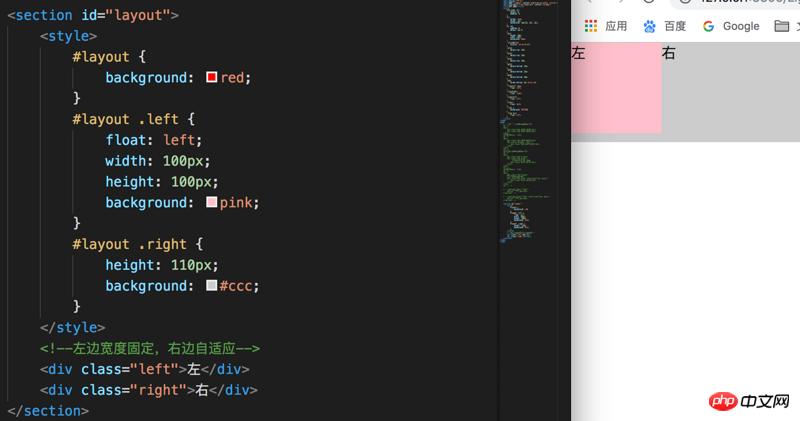Click the php中文网 logo watermark

[750, 401]
